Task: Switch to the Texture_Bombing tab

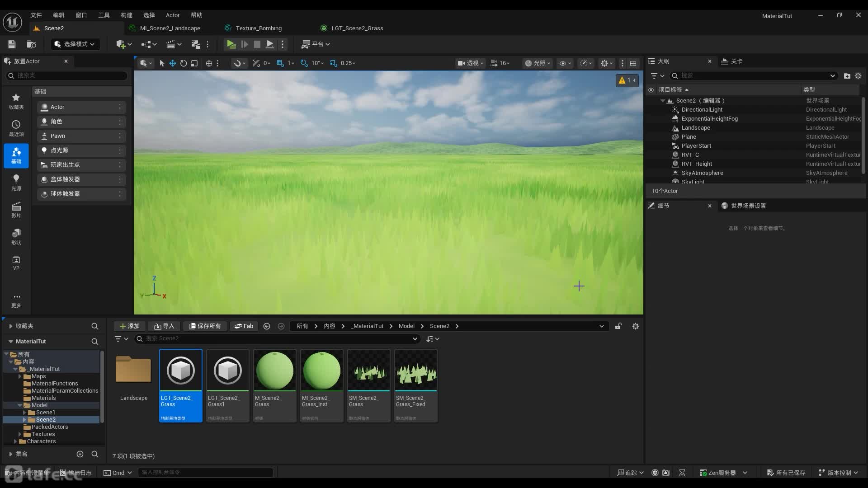Action: point(258,28)
